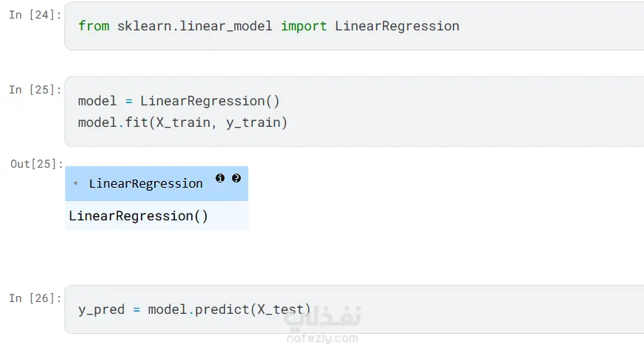Click the sklearn import code cell

(354, 27)
